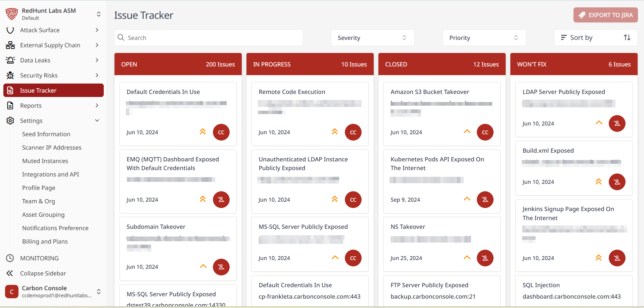
Task: Expand External Supply Chain submenu arrow
Action: [x=97, y=45]
